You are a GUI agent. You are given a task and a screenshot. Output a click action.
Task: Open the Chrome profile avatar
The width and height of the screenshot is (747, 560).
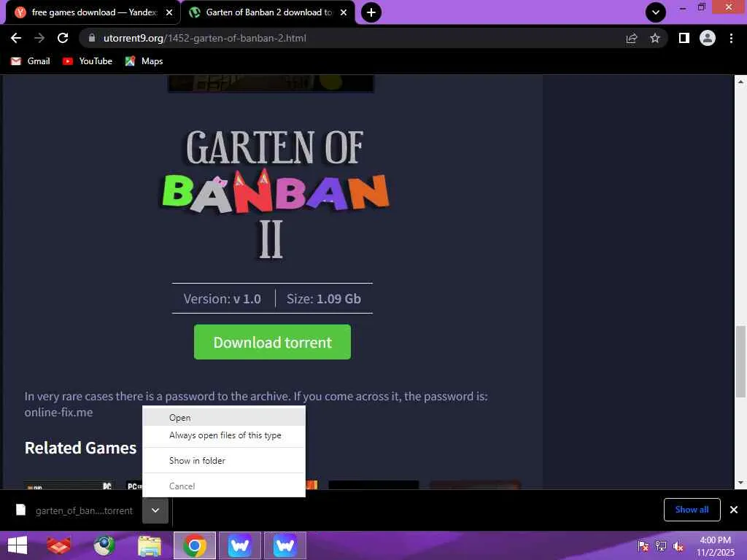point(708,38)
